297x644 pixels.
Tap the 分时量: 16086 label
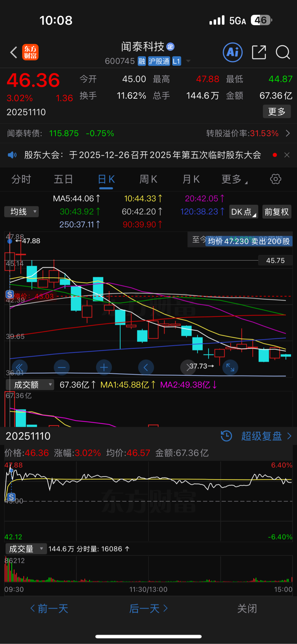(103, 549)
